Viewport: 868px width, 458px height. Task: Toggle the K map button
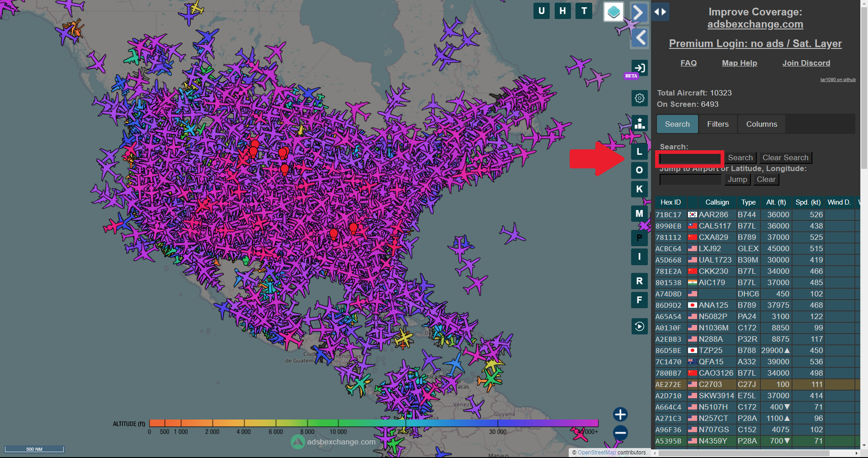(639, 189)
